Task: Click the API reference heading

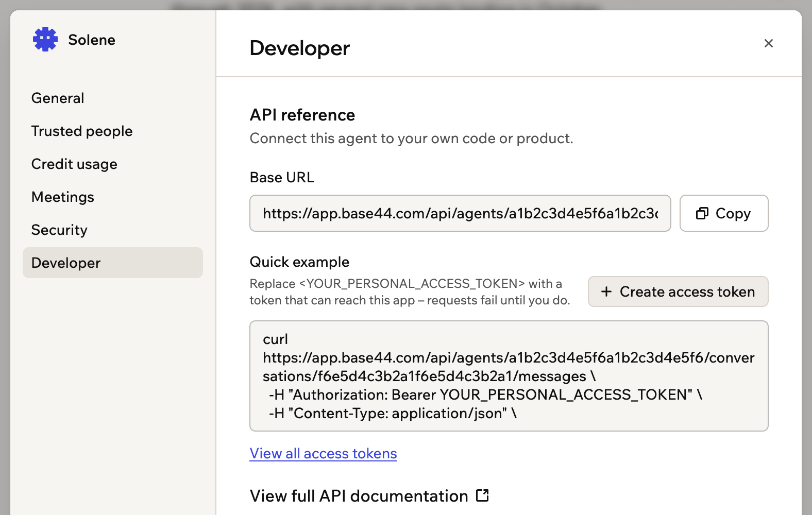Action: [302, 115]
